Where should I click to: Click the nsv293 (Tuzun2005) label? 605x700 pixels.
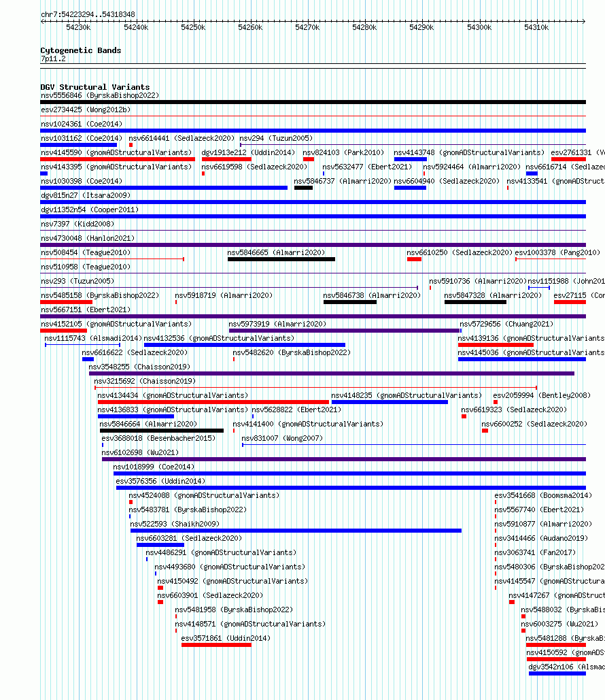77,281
